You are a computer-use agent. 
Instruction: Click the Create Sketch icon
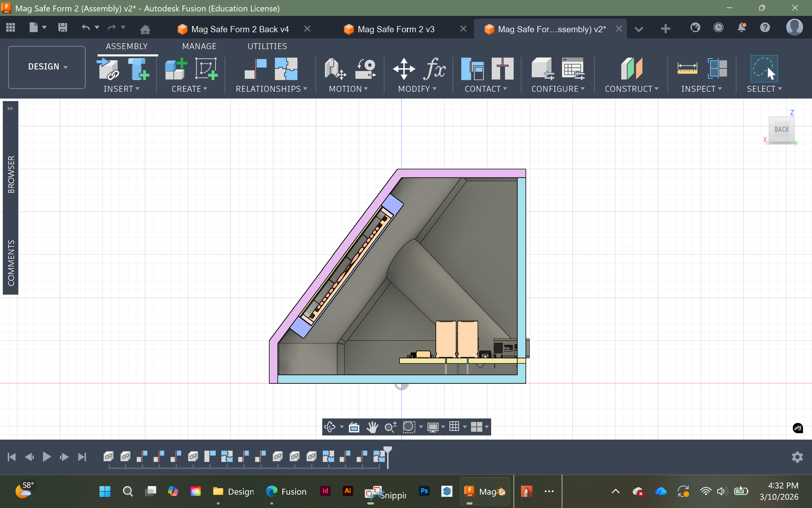(206, 69)
